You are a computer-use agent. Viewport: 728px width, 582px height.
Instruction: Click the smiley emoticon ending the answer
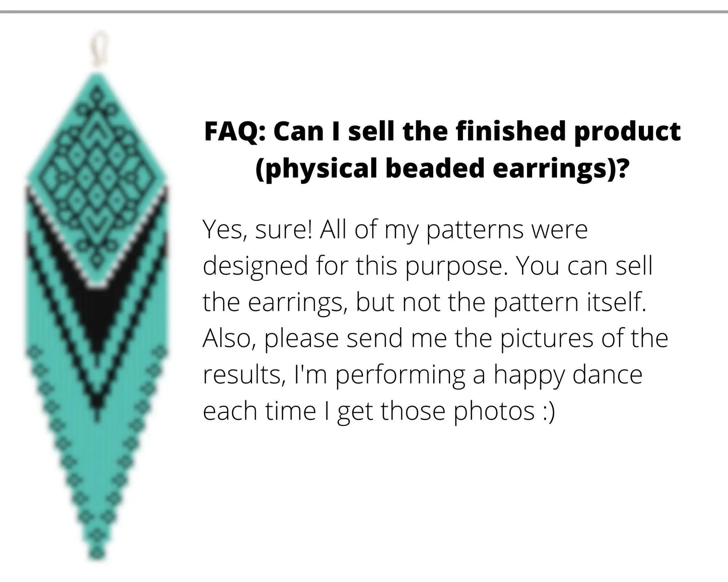549,411
